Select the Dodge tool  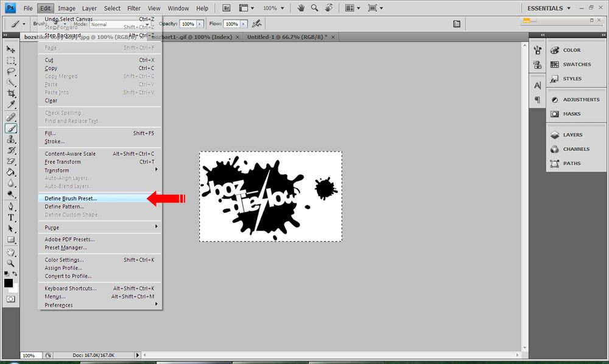pos(10,195)
